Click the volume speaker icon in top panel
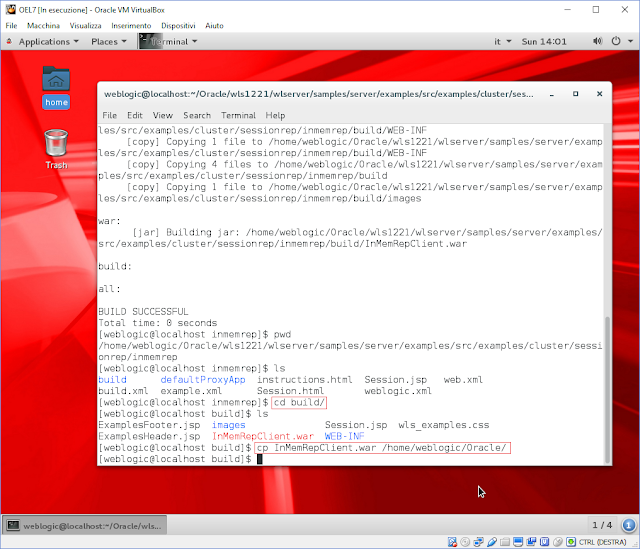640x549 pixels. [597, 41]
